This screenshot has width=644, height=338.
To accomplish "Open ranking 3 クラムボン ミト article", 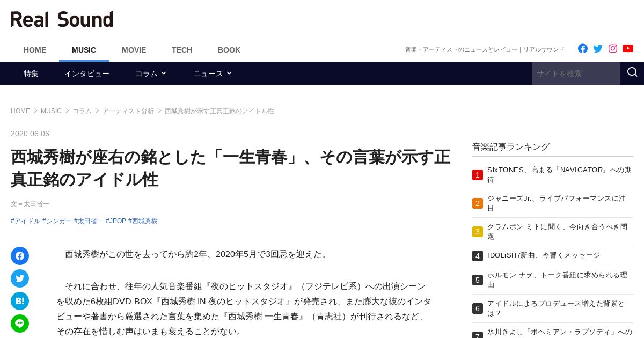I will pyautogui.click(x=557, y=232).
